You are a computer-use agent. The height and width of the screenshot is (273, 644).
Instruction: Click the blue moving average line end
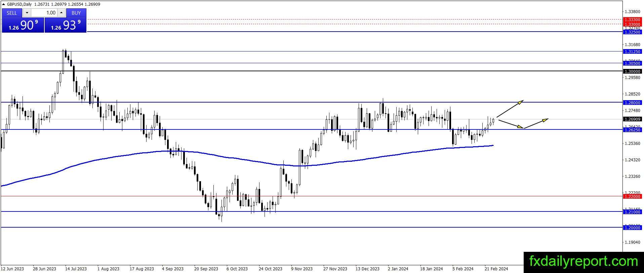(x=492, y=146)
